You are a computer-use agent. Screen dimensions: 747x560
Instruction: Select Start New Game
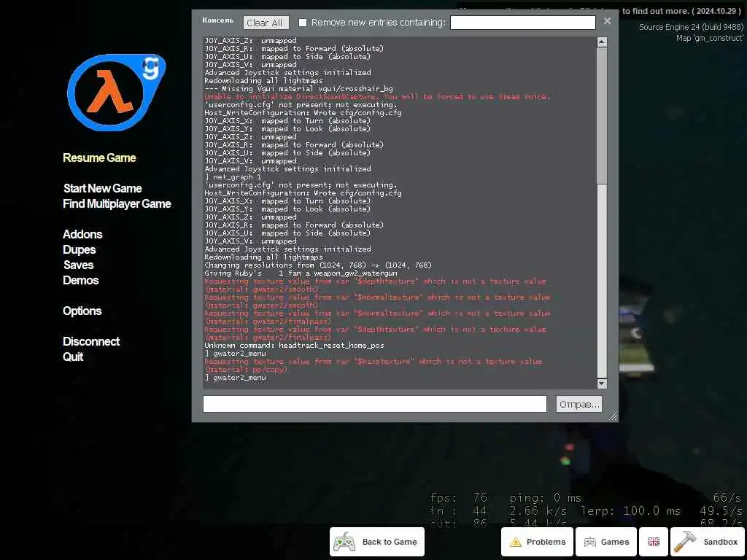point(102,188)
